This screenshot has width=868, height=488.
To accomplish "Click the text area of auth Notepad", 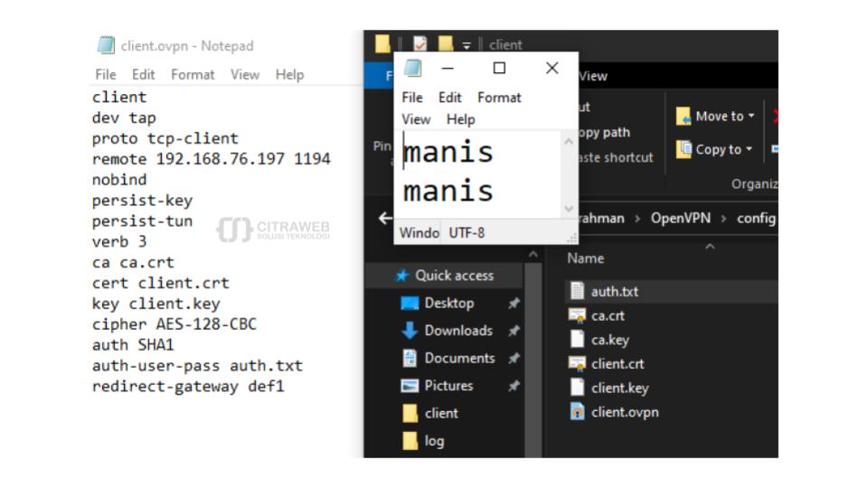I will [x=479, y=172].
